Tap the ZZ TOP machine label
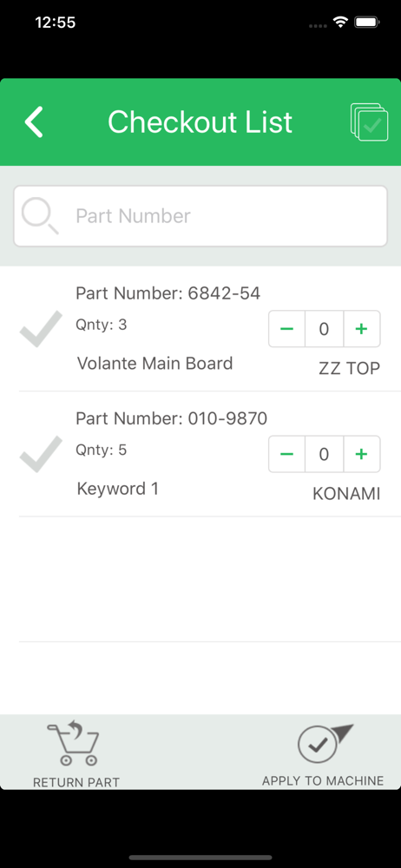 pos(350,368)
